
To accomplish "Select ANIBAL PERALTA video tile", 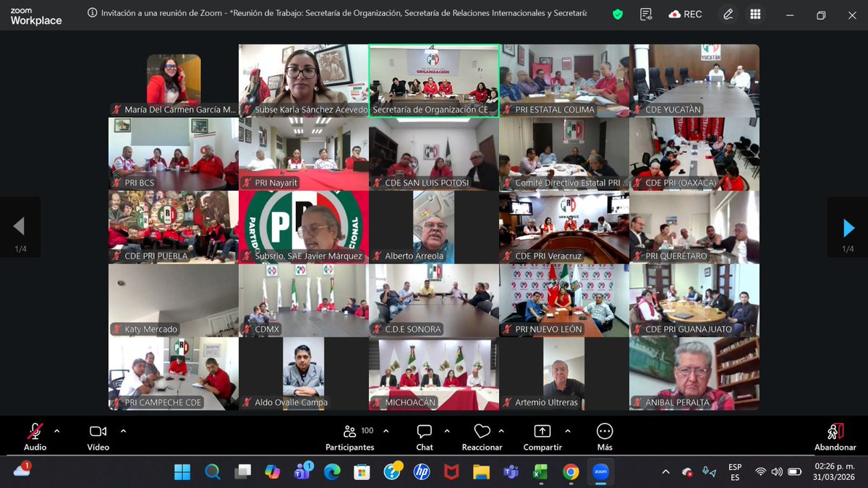I will pyautogui.click(x=694, y=374).
